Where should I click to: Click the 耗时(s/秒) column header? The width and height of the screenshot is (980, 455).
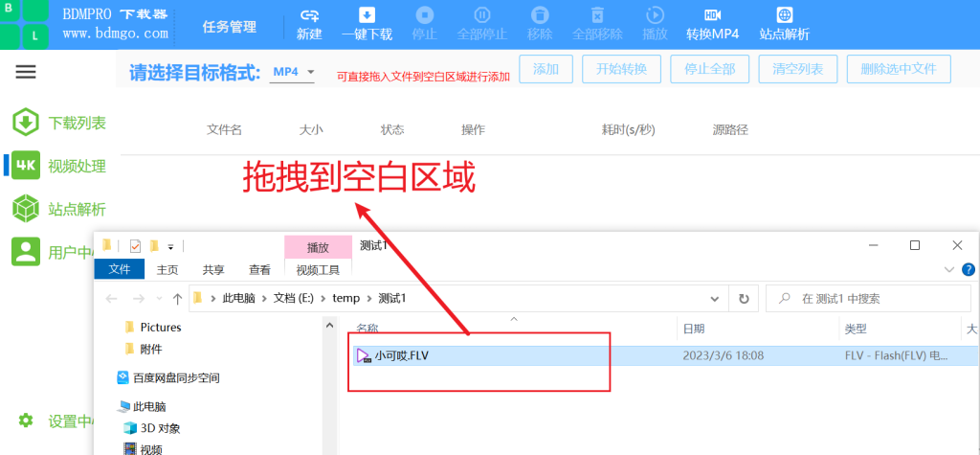[x=629, y=130]
